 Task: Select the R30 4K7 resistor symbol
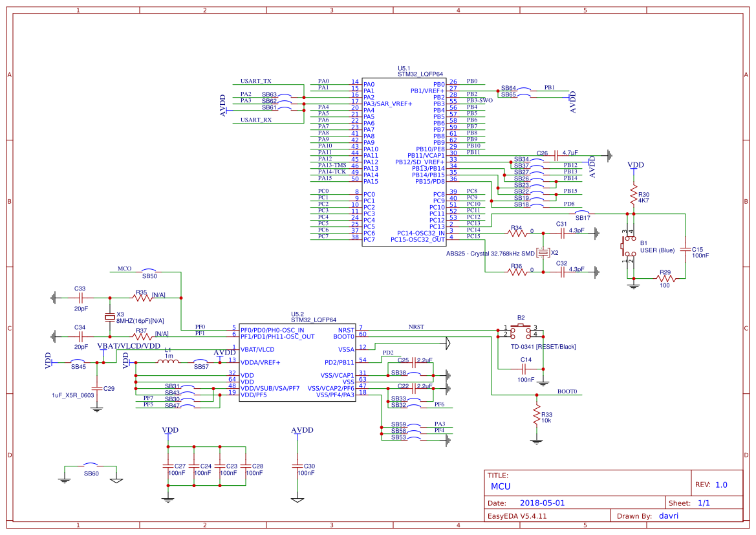coord(634,197)
